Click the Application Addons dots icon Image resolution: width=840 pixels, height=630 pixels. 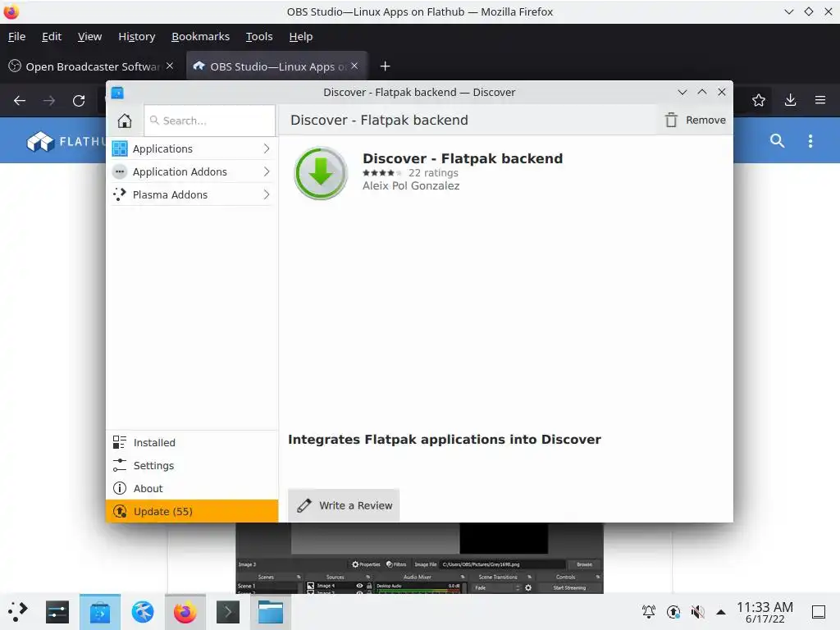[x=120, y=172]
